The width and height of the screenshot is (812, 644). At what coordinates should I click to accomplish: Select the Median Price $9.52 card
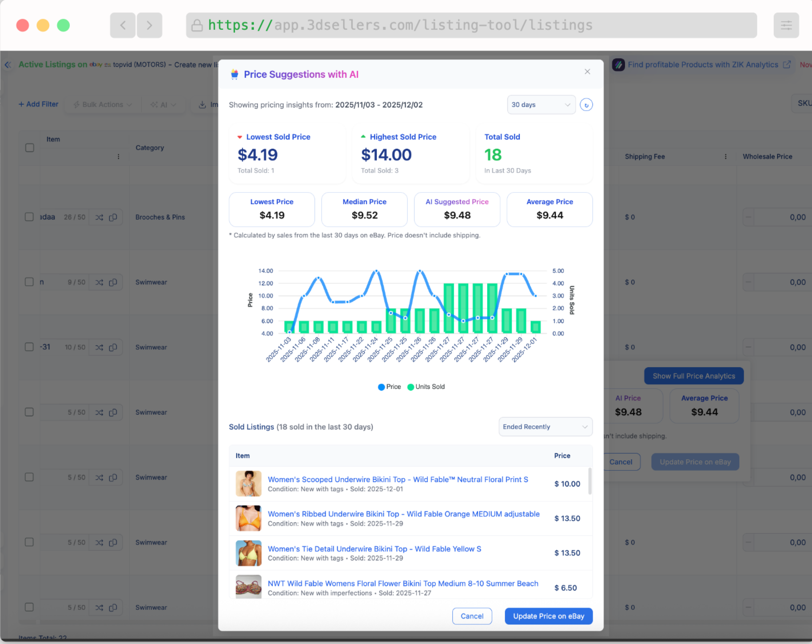[x=364, y=209]
